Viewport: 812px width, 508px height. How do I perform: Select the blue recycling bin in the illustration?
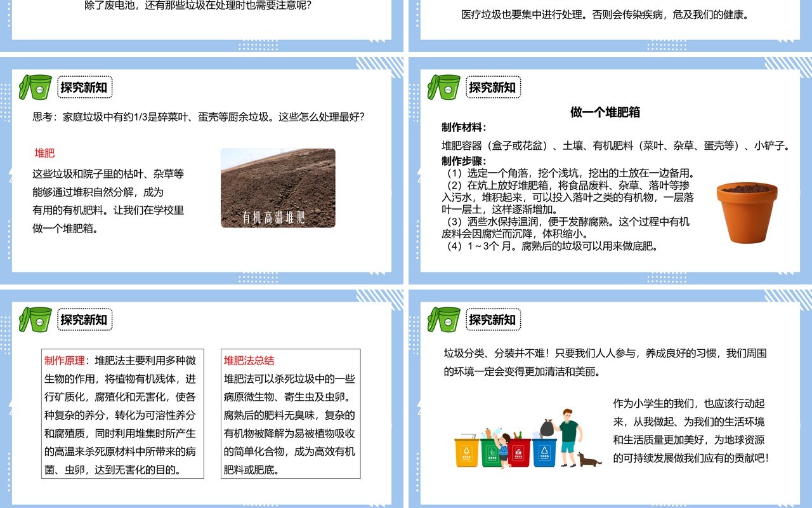[544, 451]
